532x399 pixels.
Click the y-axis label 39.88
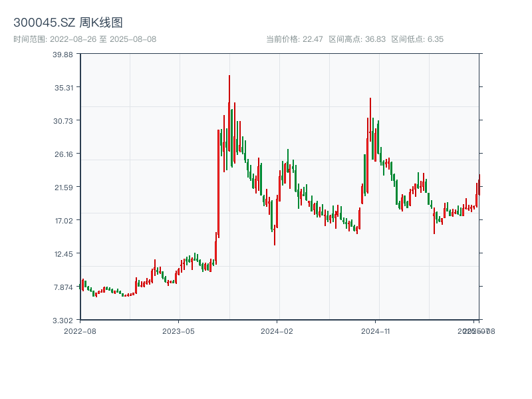coord(63,55)
